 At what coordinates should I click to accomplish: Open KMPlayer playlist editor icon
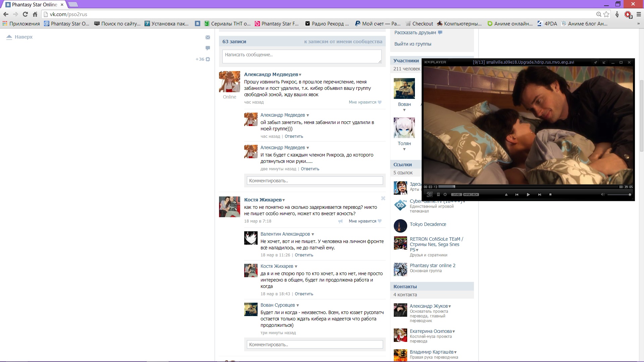pos(438,194)
